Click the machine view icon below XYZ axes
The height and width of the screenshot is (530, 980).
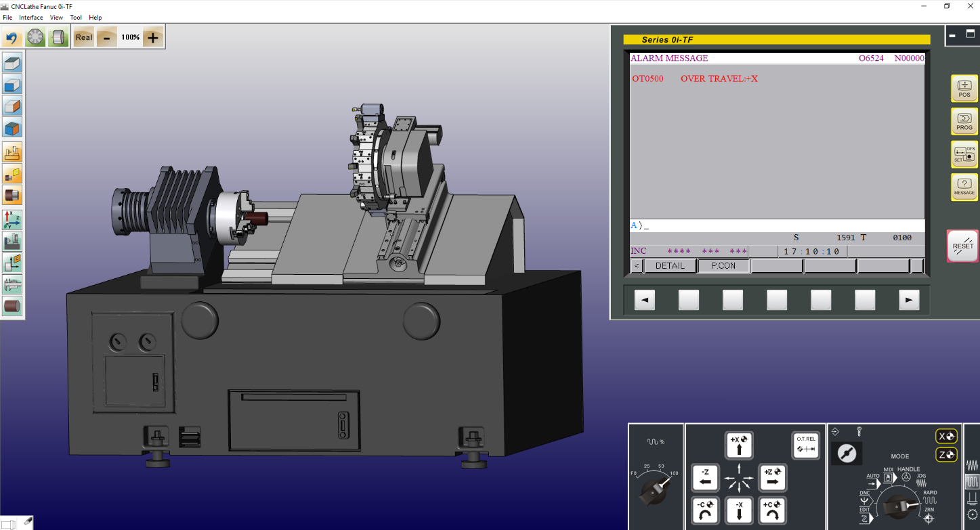coord(13,241)
